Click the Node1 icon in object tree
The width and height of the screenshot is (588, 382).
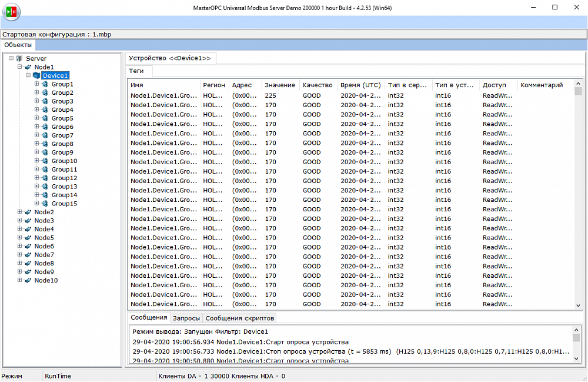pyautogui.click(x=28, y=67)
